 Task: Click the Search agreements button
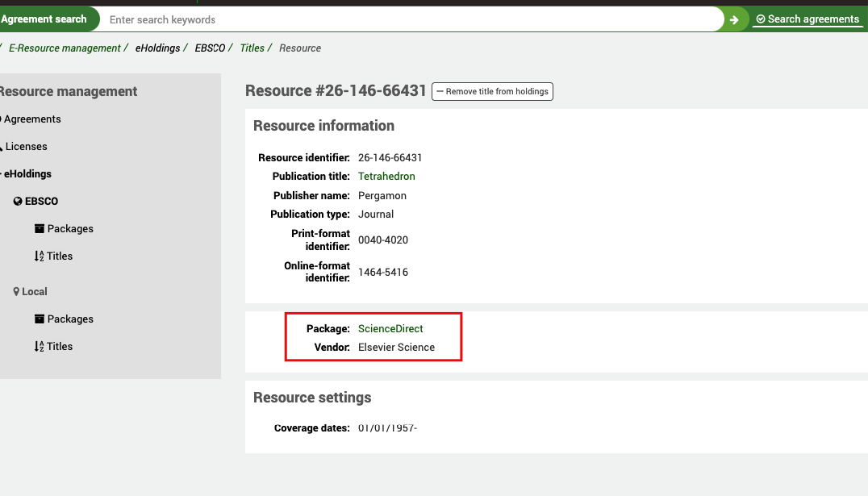[x=807, y=19]
